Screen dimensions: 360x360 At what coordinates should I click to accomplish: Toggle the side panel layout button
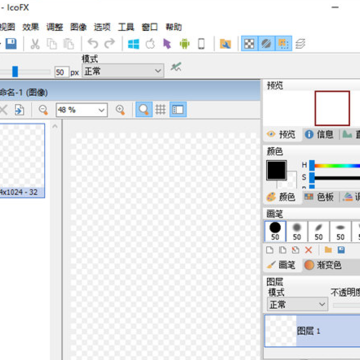(178, 110)
